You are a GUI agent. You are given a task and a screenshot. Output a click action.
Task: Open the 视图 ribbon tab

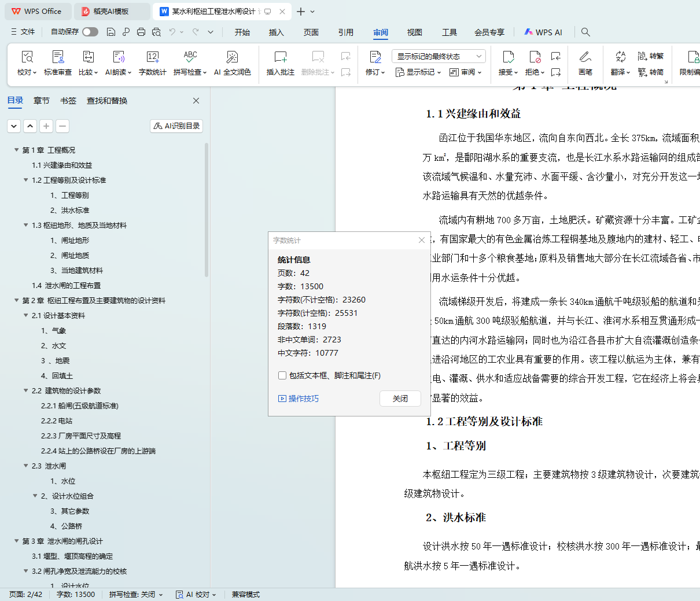414,32
